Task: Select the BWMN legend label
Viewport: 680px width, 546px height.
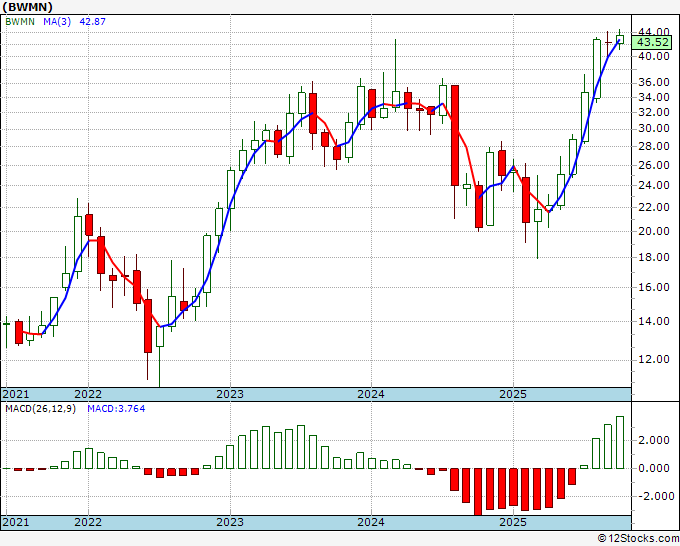Action: pos(20,22)
